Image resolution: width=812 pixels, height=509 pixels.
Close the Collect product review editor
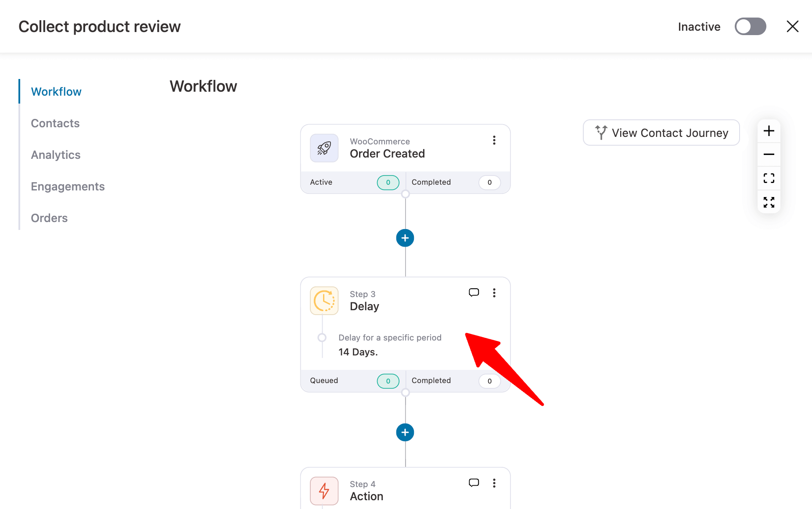click(792, 26)
